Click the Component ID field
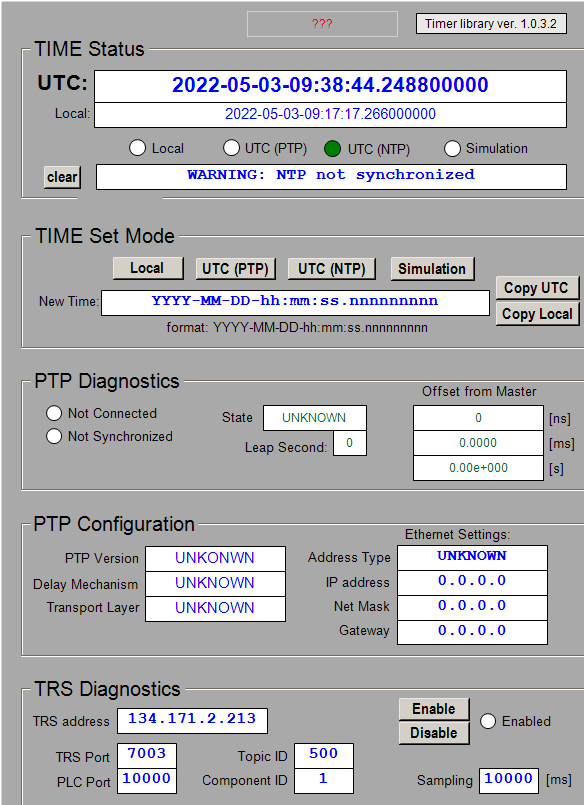Viewport: 584px width, 805px height. [x=324, y=781]
